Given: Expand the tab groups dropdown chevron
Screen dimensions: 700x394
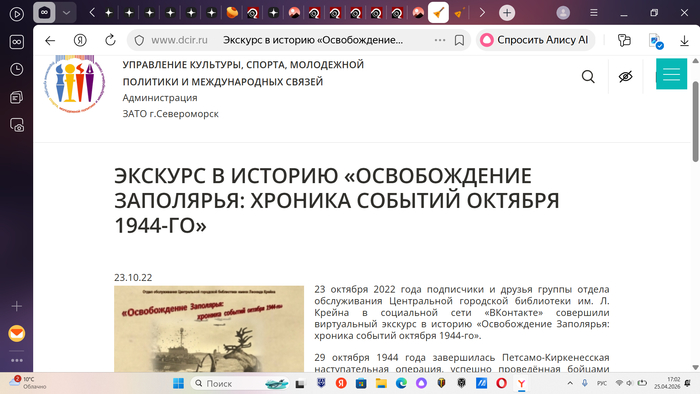Looking at the screenshot, I should (66, 13).
